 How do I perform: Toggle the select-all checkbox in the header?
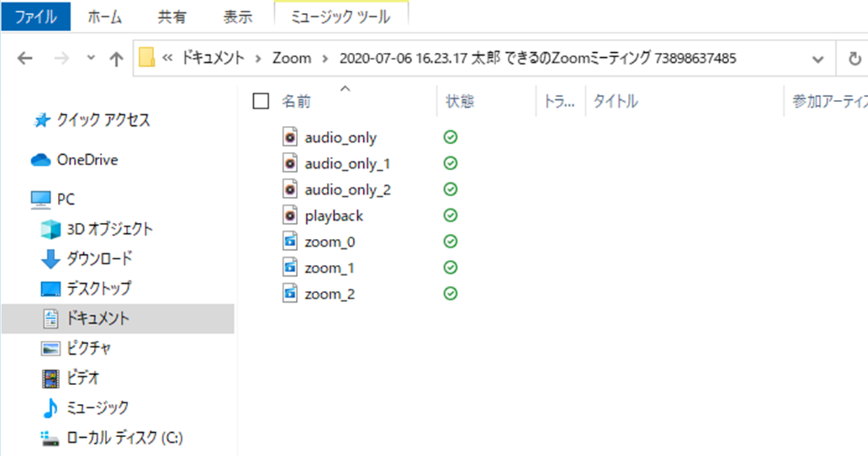(261, 101)
